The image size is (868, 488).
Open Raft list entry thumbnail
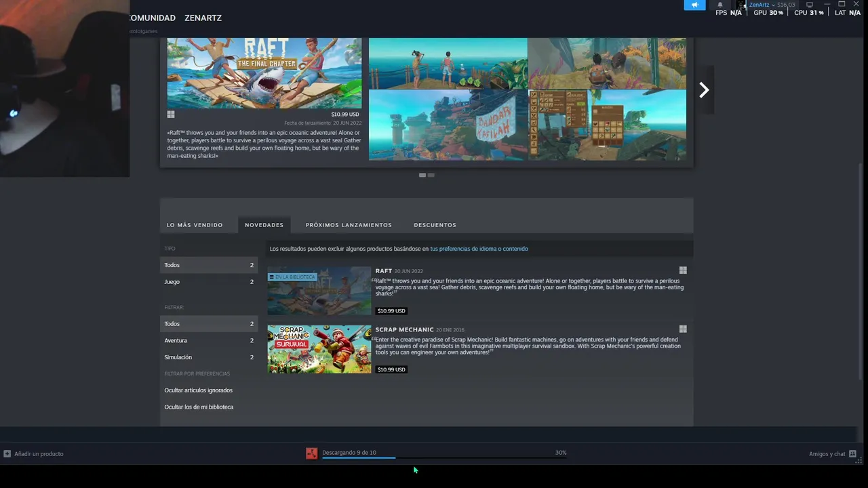pos(319,291)
